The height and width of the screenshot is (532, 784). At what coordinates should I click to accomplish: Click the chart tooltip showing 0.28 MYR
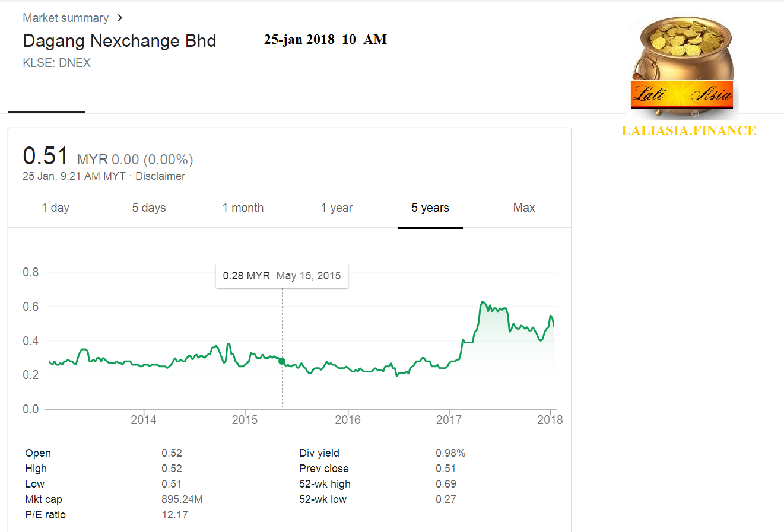coord(282,276)
